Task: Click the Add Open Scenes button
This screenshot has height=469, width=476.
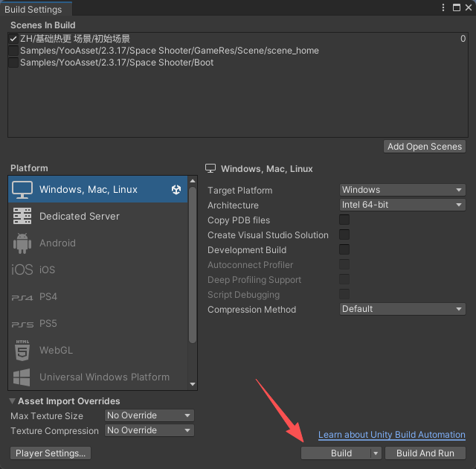Action: pos(425,147)
